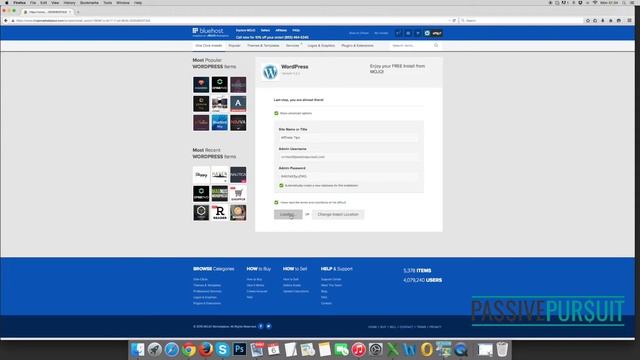Go to the Popular nav item
The width and height of the screenshot is (640, 360).
(234, 46)
